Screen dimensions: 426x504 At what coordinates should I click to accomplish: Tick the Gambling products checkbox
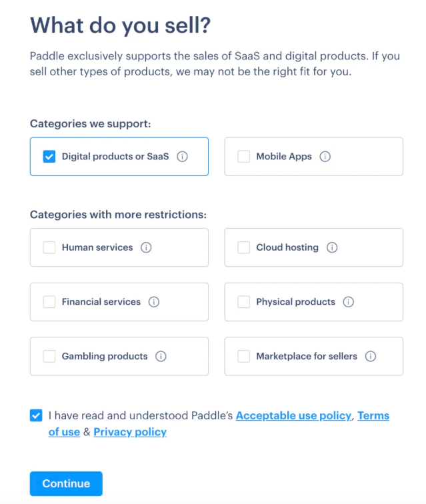[x=49, y=356]
